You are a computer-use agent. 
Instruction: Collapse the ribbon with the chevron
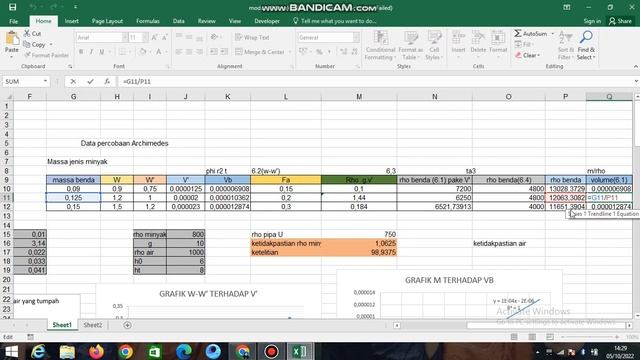tap(636, 67)
